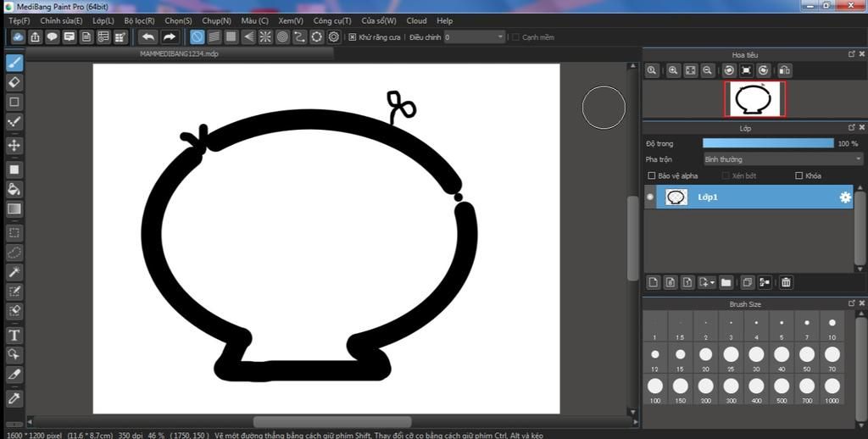868x439 pixels.
Task: Choose brush size 70
Action: pyautogui.click(x=832, y=358)
